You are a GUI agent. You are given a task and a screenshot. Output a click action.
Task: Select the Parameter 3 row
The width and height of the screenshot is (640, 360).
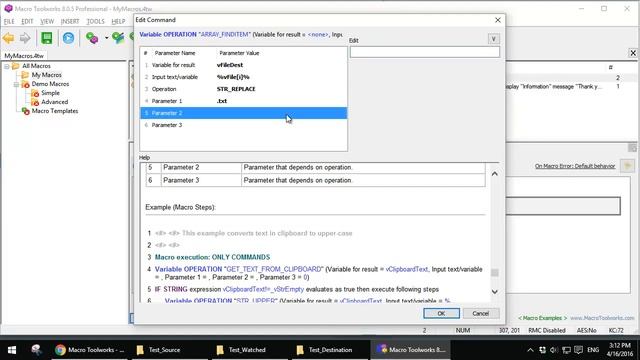[244, 125]
